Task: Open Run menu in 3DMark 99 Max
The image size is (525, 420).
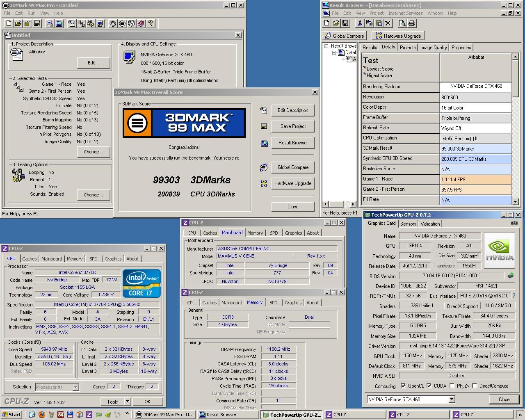Action: click(x=31, y=13)
